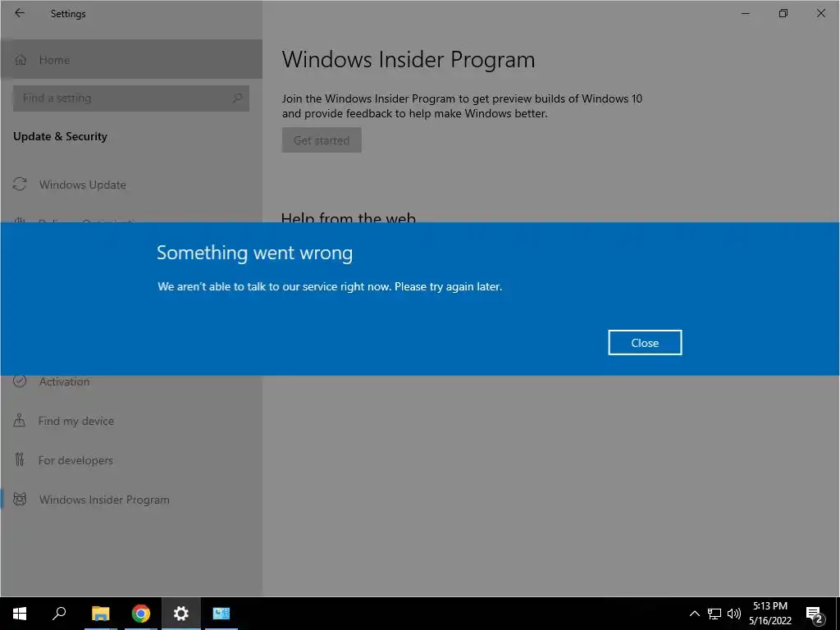Click the search magnifier in Find a setting
Screen dimensions: 840x630
pyautogui.click(x=237, y=98)
